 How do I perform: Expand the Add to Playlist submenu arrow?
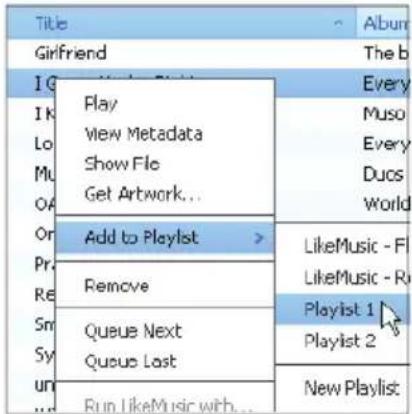[259, 238]
